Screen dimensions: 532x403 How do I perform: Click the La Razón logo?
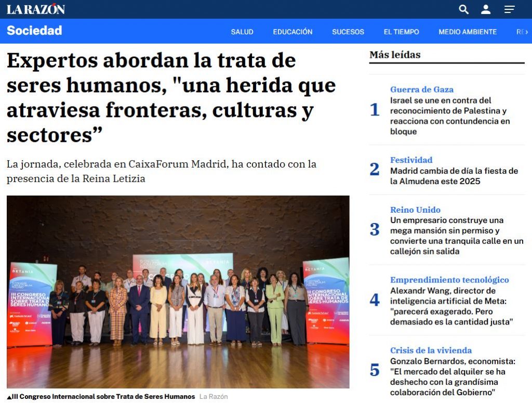[x=36, y=9]
